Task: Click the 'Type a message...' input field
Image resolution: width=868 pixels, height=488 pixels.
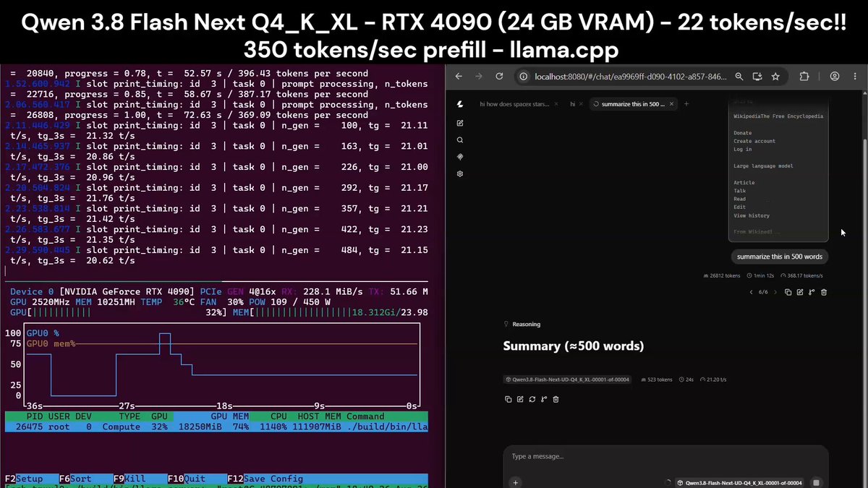Action: (x=665, y=456)
